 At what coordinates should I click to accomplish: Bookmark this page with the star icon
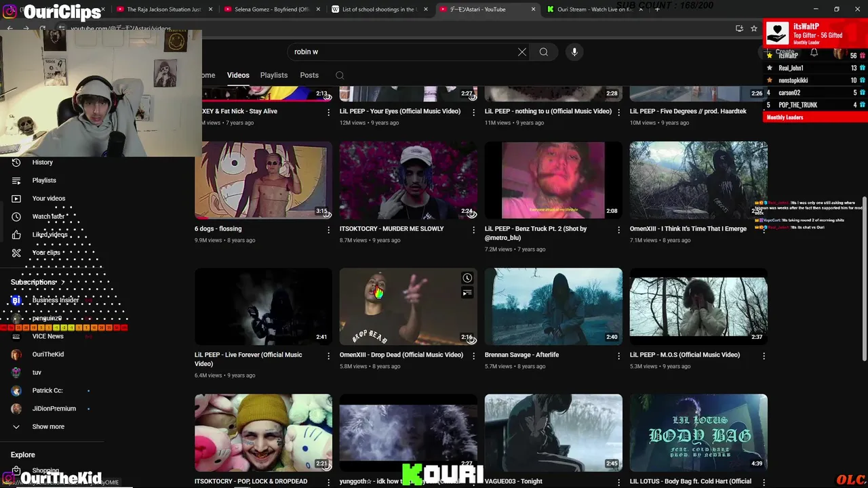[753, 28]
